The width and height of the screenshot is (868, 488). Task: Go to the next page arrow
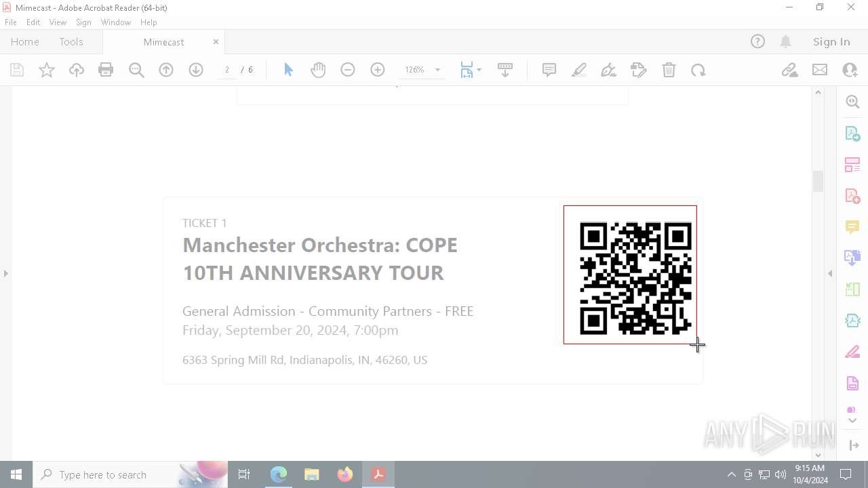pos(196,70)
